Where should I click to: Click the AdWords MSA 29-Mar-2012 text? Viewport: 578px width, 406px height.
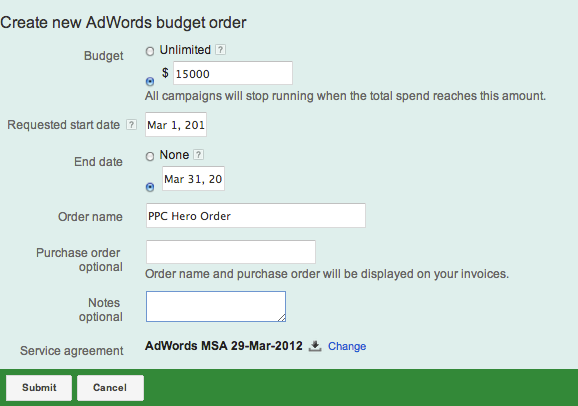(x=224, y=346)
